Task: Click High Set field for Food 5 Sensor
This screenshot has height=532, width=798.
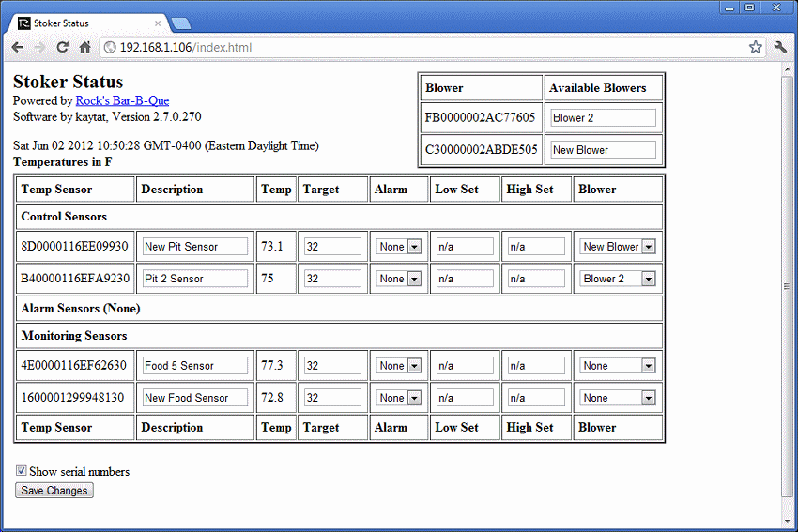Action: coord(536,366)
